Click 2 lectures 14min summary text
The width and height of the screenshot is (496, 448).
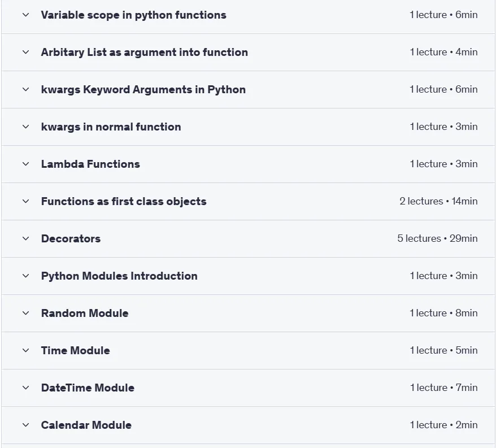[x=438, y=201]
